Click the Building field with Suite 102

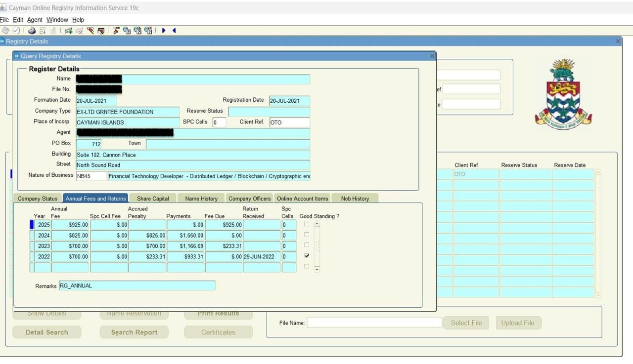pyautogui.click(x=193, y=155)
